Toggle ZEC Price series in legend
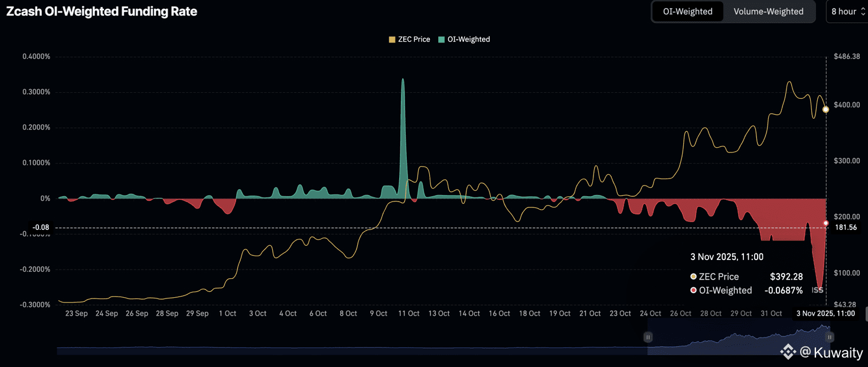Screen dimensions: 868x367 click(x=409, y=40)
